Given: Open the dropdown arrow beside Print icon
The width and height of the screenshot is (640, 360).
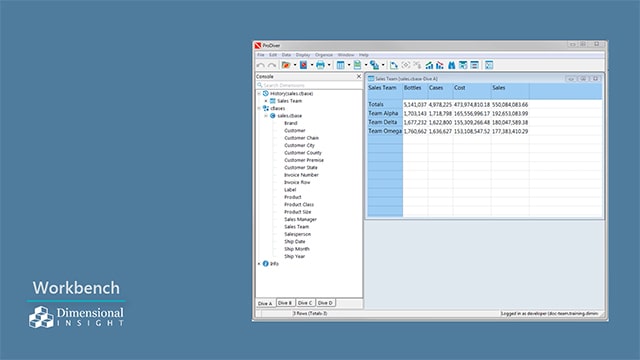Looking at the screenshot, I should pyautogui.click(x=329, y=65).
